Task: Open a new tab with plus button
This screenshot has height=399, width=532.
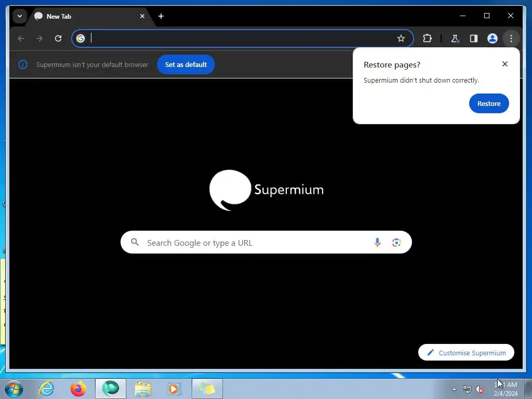Action: pyautogui.click(x=161, y=16)
